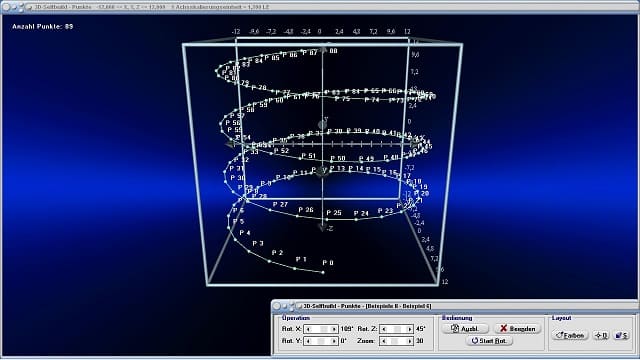Viewport: 640px width, 360px height.
Task: Click the D layout button
Action: (x=601, y=335)
